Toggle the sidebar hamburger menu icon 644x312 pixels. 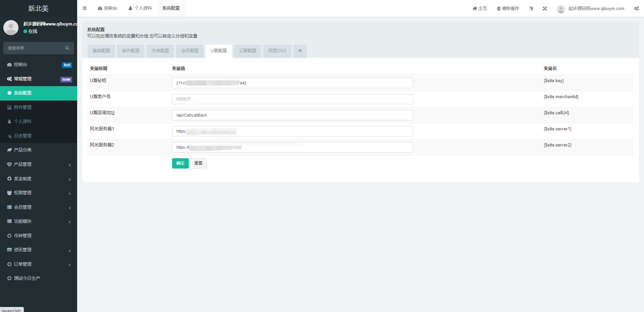point(85,8)
